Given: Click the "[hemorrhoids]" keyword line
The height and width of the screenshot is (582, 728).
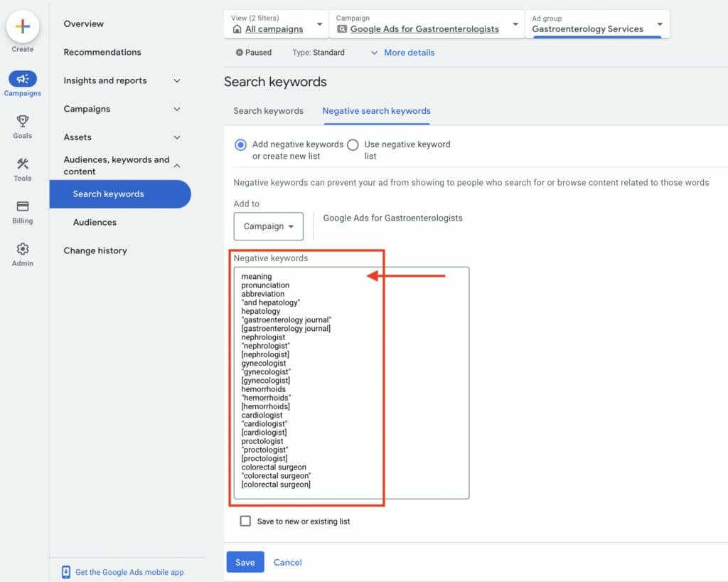Looking at the screenshot, I should (x=266, y=406).
